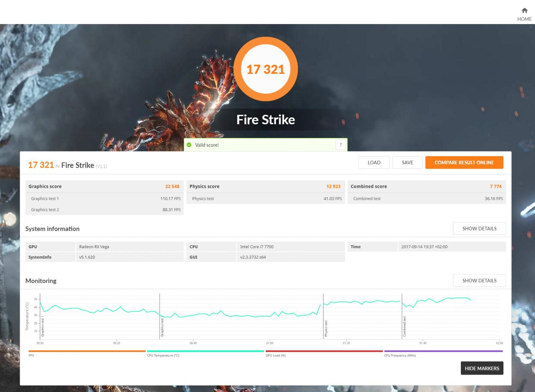Go to the HOME page
This screenshot has height=392, width=535.
click(x=524, y=15)
